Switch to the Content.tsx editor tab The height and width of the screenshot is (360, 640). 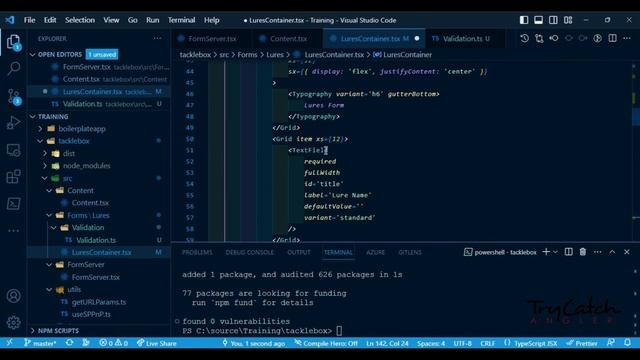click(288, 39)
